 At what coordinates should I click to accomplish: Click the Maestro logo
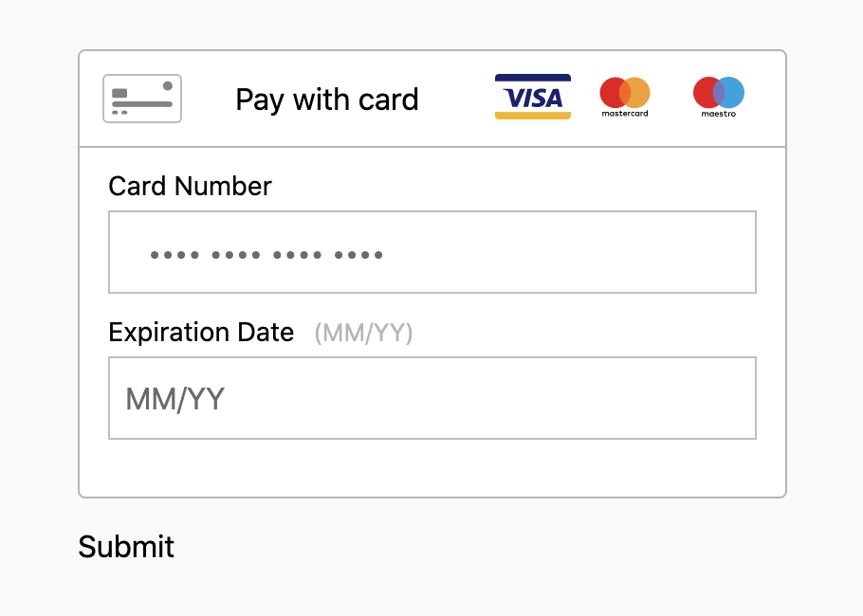click(719, 97)
